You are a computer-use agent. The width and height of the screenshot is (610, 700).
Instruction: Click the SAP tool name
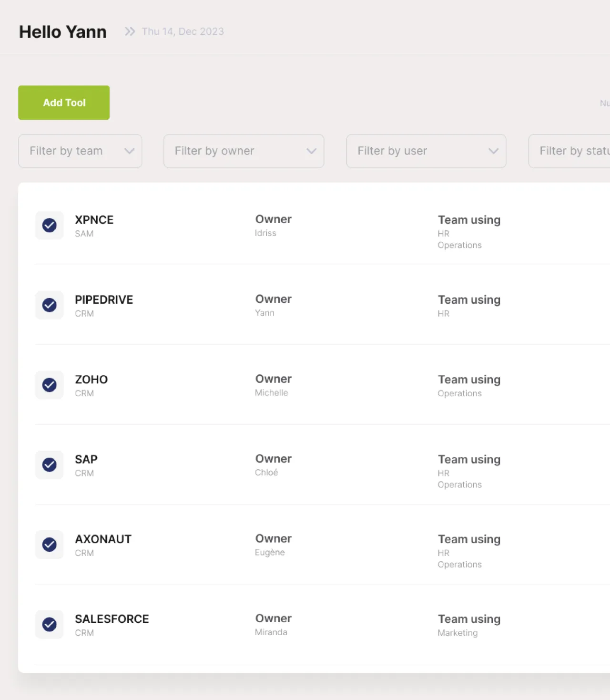click(86, 460)
